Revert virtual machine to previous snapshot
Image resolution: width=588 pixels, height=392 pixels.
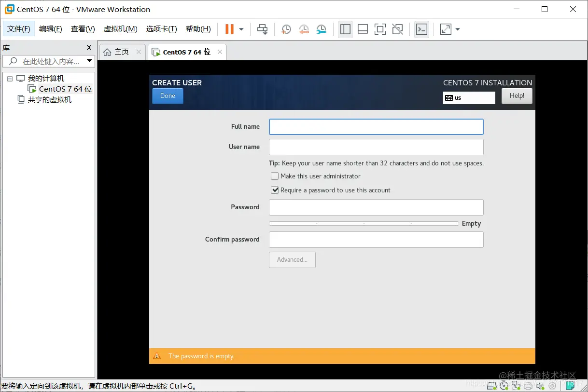tap(304, 29)
